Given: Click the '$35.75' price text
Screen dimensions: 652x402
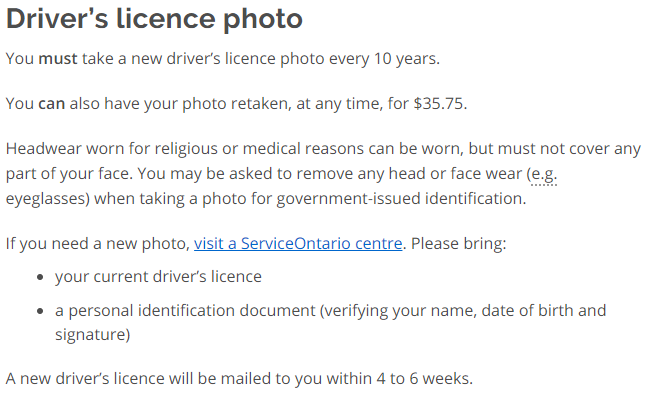Looking at the screenshot, I should (438, 104).
